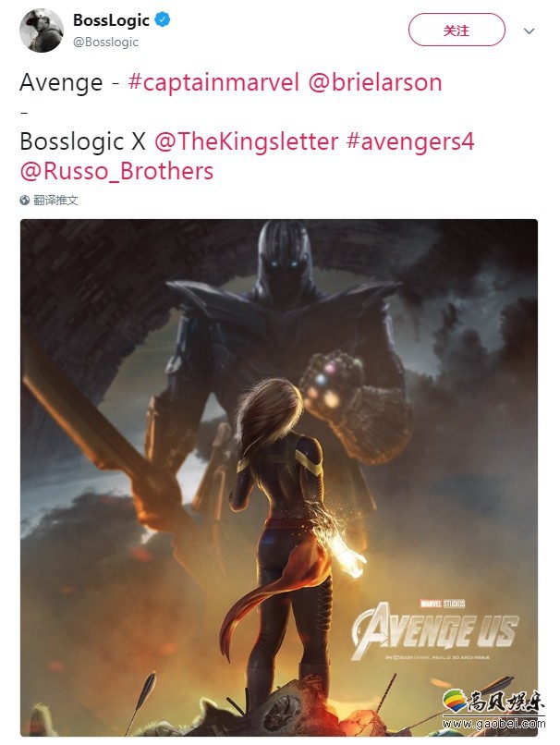Open the #avengers4 hashtag
Screen dimensions: 560x745
[x=410, y=141]
